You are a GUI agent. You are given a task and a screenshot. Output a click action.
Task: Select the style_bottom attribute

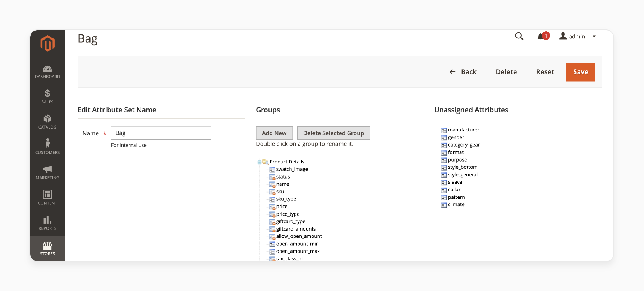point(463,167)
